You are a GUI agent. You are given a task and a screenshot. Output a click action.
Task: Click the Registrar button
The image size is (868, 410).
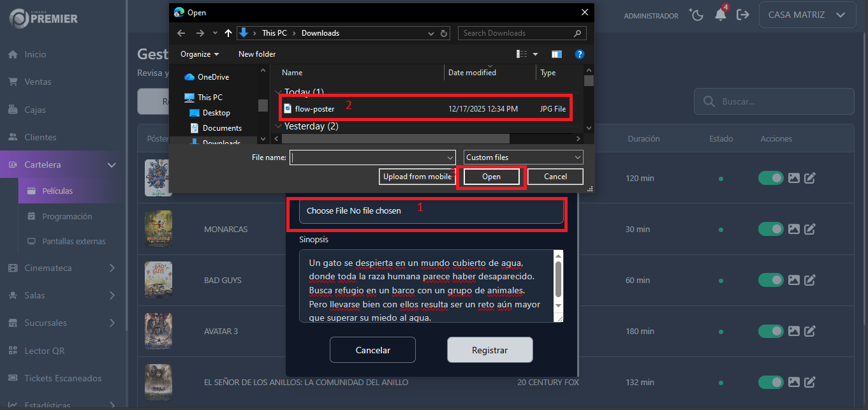(490, 349)
